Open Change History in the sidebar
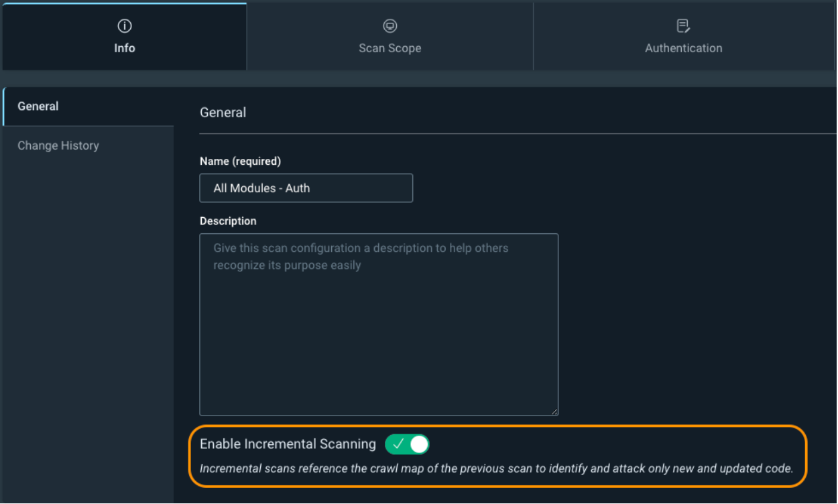The image size is (838, 504). click(x=58, y=145)
